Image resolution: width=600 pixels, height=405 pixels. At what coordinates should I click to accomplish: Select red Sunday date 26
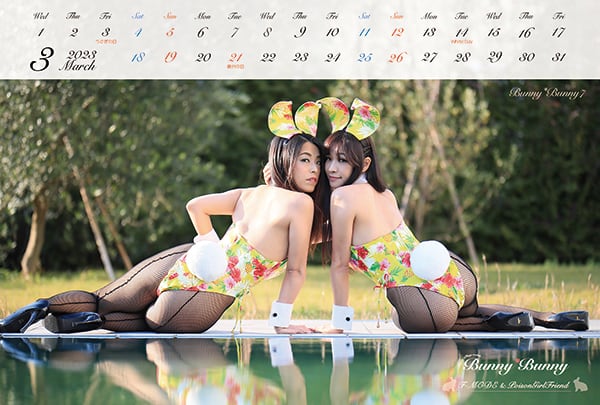397,57
